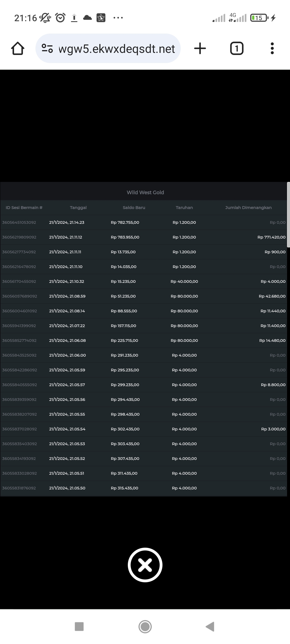290x644 pixels.
Task: Open the tab switcher showing 1 tab
Action: (x=237, y=49)
